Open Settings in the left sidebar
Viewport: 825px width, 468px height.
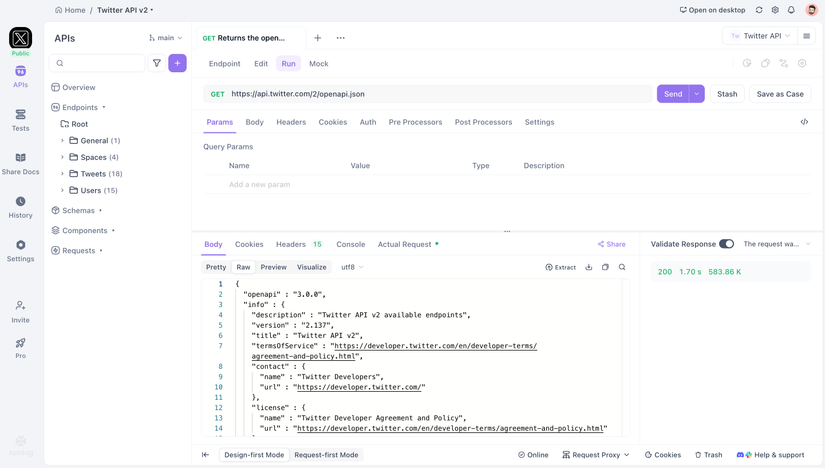pyautogui.click(x=21, y=251)
